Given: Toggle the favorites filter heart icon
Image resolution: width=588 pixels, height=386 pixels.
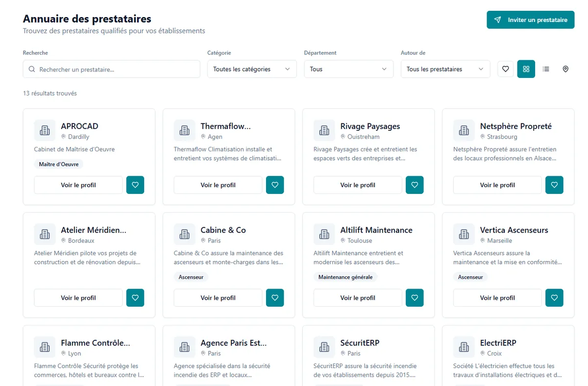Looking at the screenshot, I should (506, 69).
